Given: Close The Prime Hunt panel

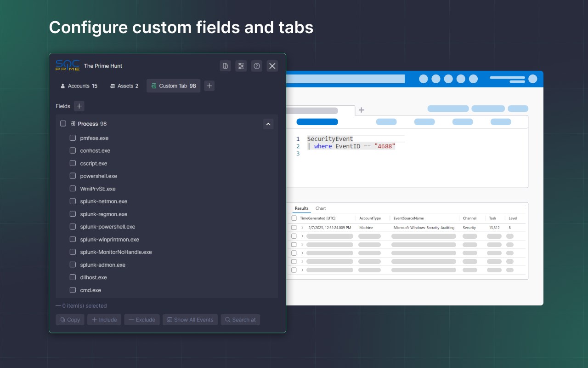Looking at the screenshot, I should pyautogui.click(x=272, y=66).
